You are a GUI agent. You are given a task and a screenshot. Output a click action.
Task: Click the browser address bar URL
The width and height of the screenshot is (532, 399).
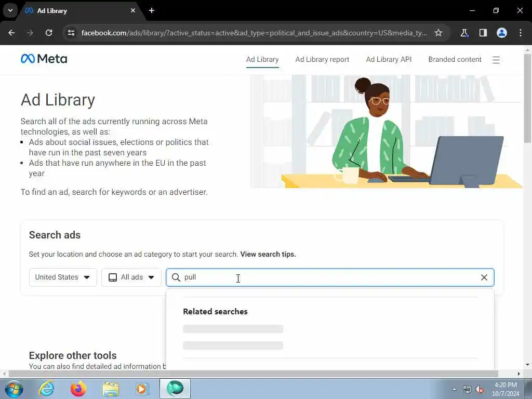click(254, 33)
